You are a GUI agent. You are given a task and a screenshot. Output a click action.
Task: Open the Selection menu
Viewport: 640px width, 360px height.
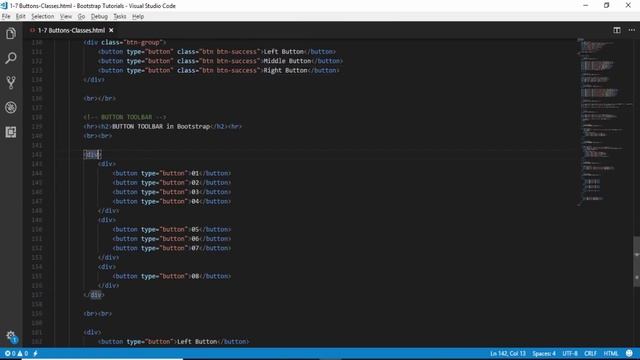coord(42,16)
